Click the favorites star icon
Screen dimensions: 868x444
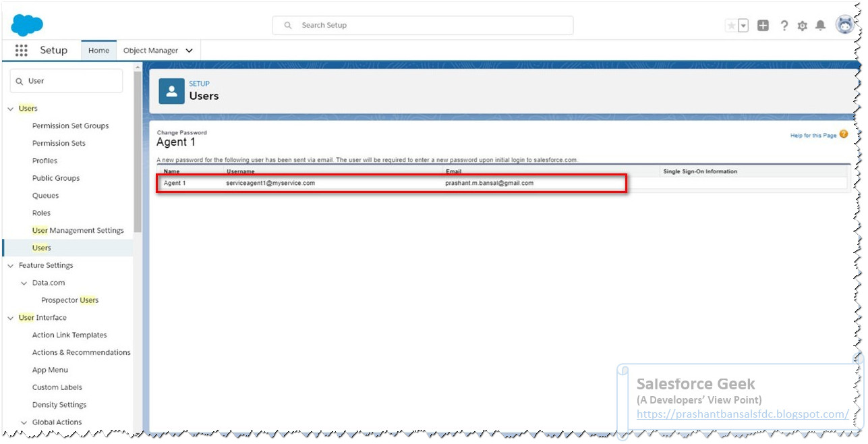[731, 26]
